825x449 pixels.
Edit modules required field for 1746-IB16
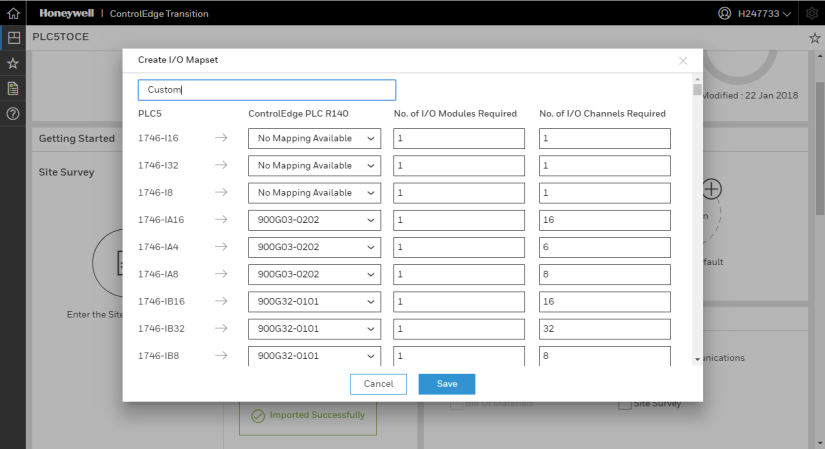pyautogui.click(x=459, y=302)
